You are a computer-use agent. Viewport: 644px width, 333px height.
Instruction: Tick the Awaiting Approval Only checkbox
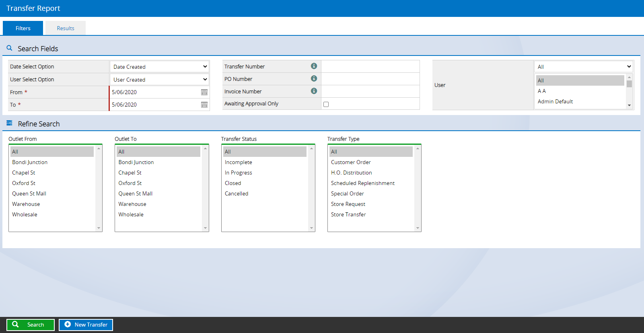coord(326,104)
